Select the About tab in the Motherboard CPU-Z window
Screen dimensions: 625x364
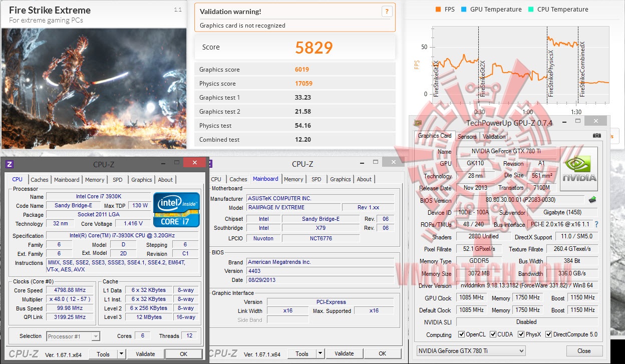tap(364, 179)
